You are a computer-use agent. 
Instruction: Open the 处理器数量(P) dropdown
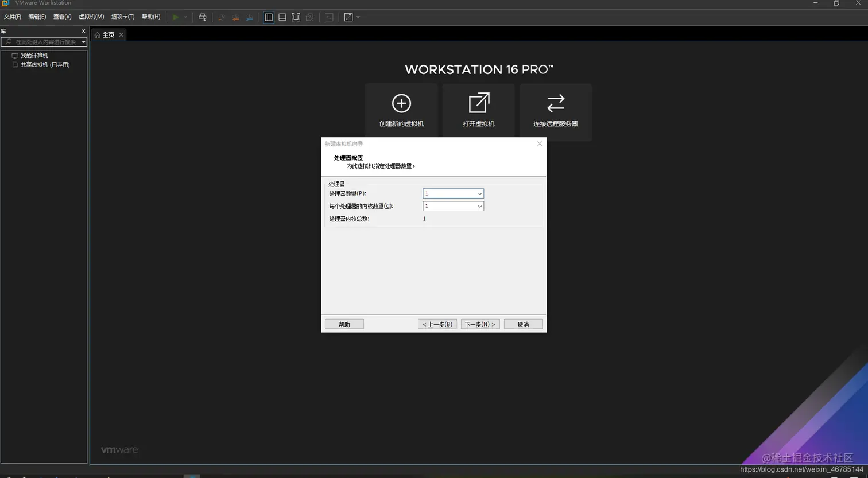pyautogui.click(x=454, y=193)
